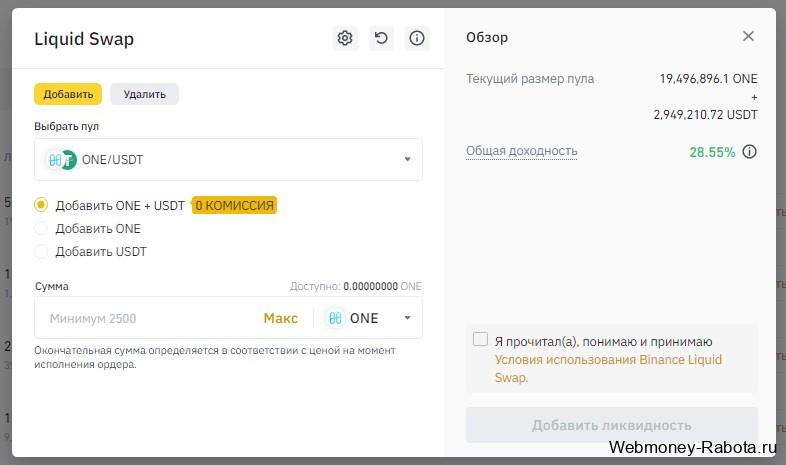Click the 19,496,896.1 ONE pool value

(708, 79)
